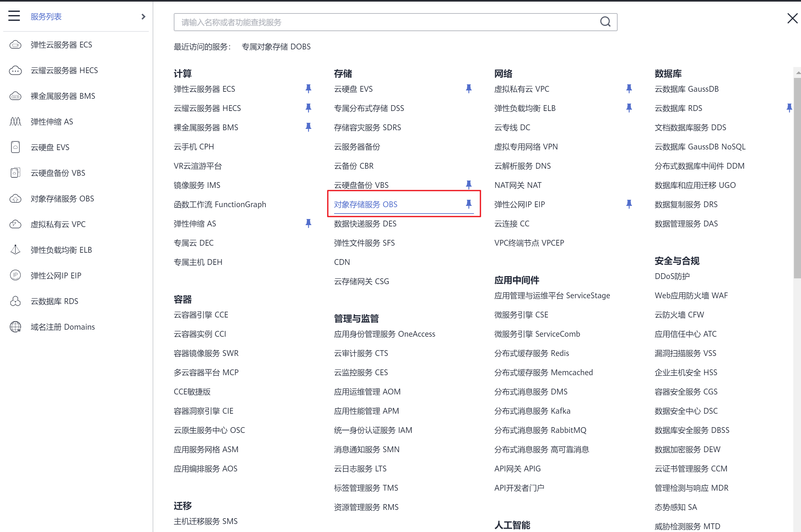Screen dimensions: 801x532
Task: Open VPC终端节点 VPCEP
Action: [x=529, y=243]
